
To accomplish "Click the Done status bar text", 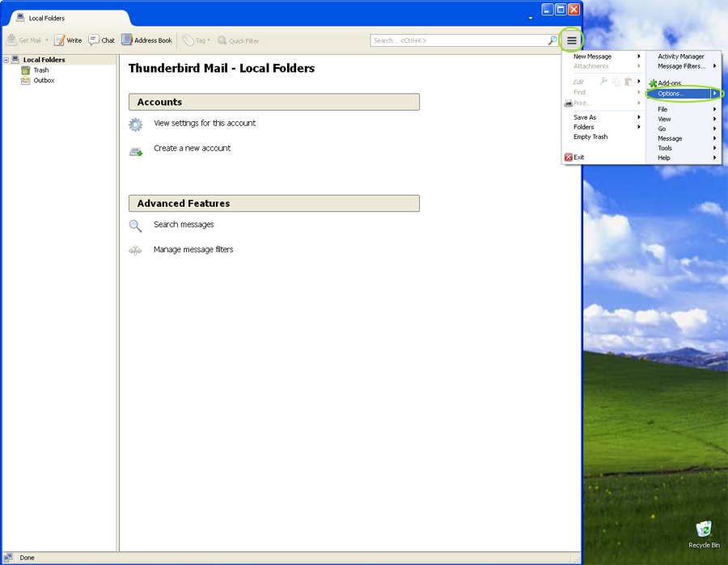I will [27, 558].
